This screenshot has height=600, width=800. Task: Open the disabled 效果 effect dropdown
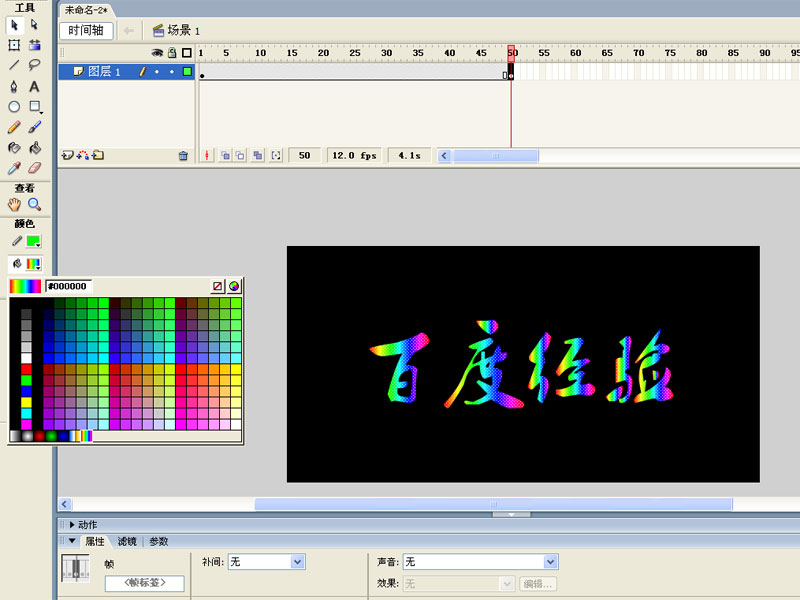click(x=507, y=583)
